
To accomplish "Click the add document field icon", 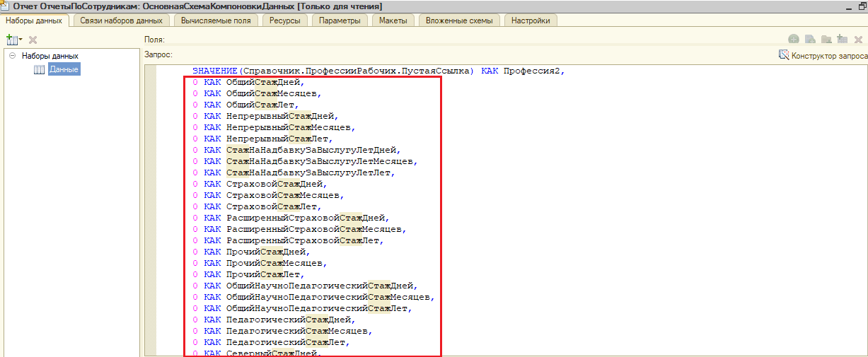I will [810, 40].
